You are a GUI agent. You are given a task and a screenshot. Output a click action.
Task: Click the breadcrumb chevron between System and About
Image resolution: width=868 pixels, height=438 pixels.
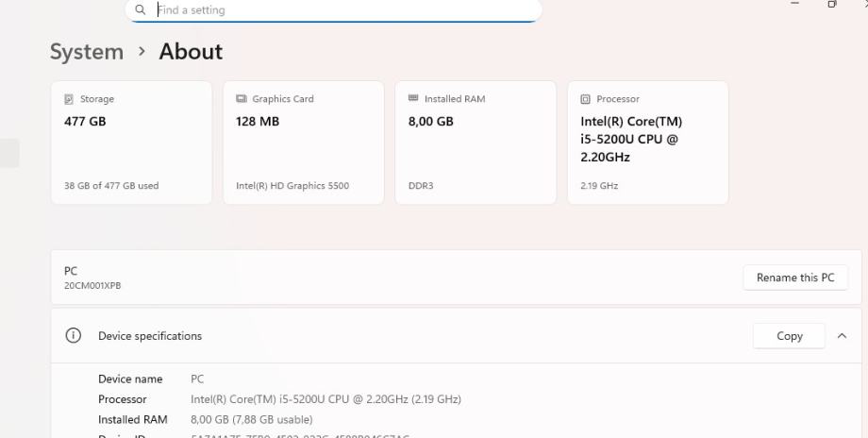142,52
